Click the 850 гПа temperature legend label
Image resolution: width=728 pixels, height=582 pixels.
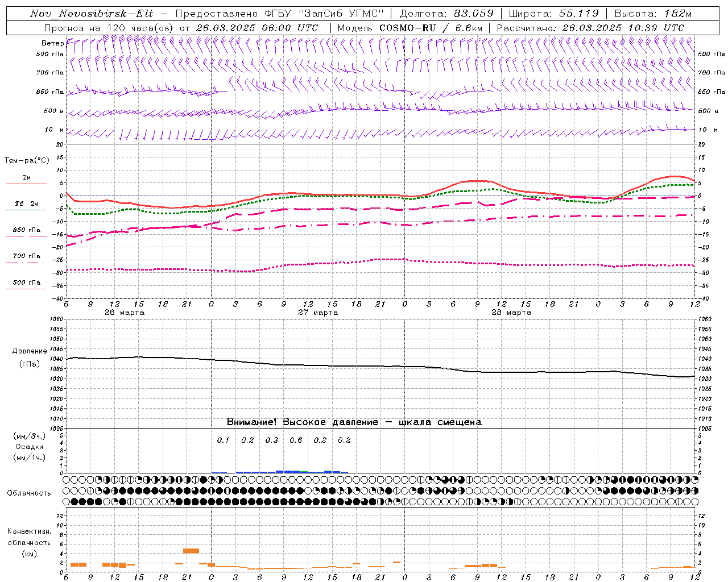(x=26, y=230)
